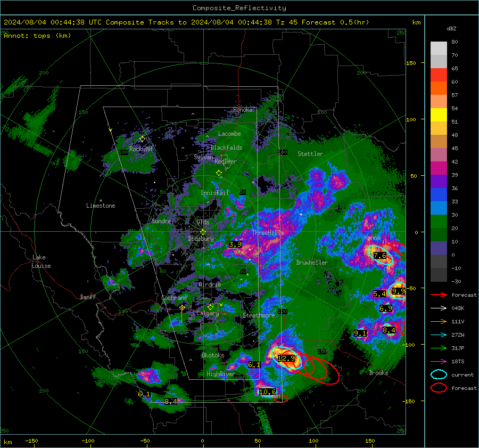Click the red forecast arrow in the legend
The image size is (479, 448).
pos(439,295)
